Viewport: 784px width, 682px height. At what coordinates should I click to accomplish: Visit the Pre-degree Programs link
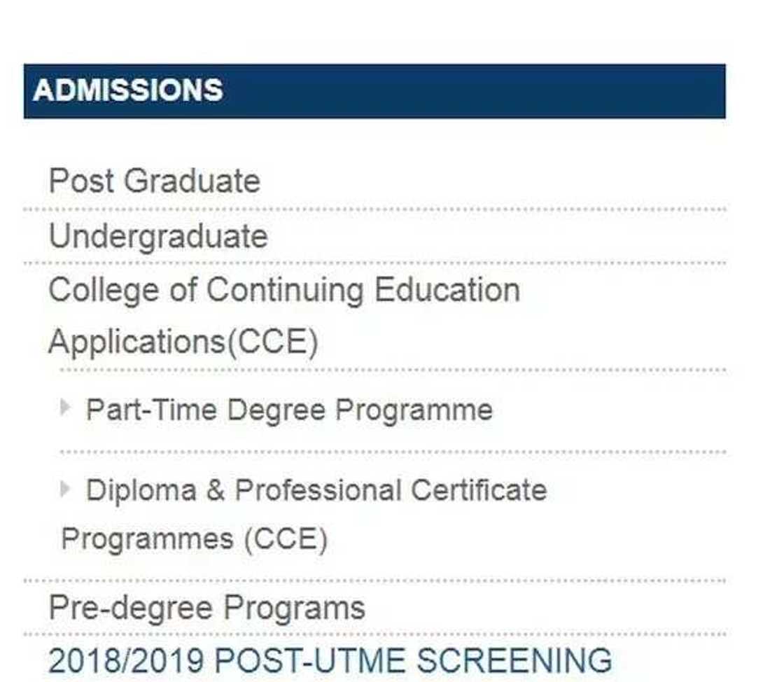(x=206, y=608)
